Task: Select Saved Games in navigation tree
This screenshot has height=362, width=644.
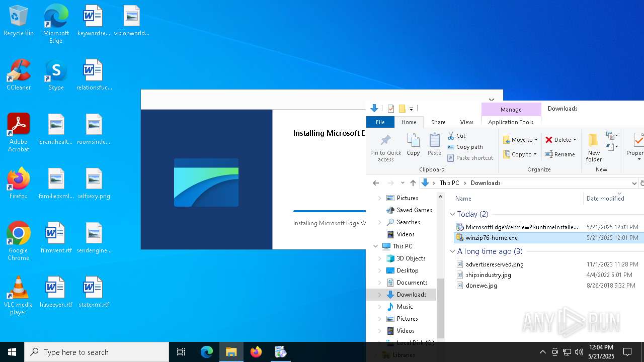Action: 414,210
